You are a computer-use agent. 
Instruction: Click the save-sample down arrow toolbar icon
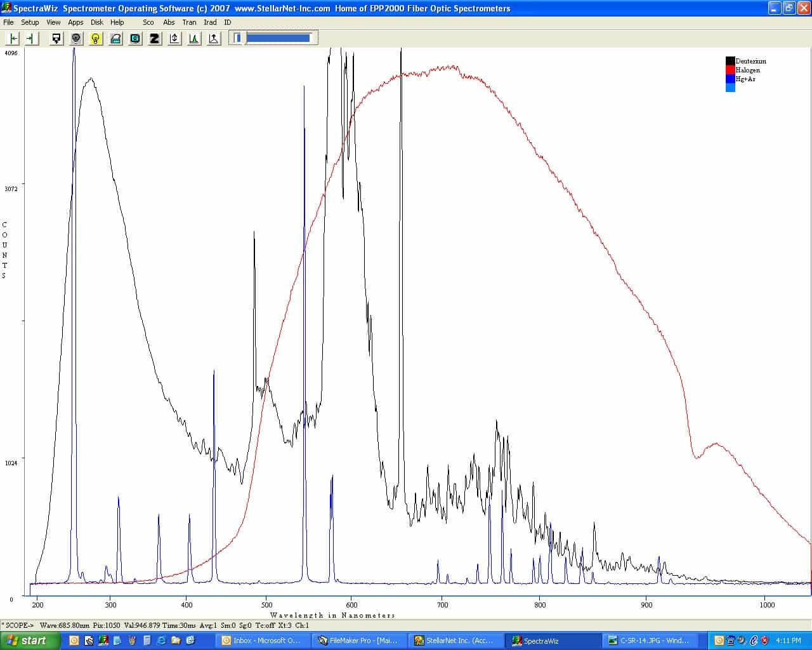pos(56,39)
